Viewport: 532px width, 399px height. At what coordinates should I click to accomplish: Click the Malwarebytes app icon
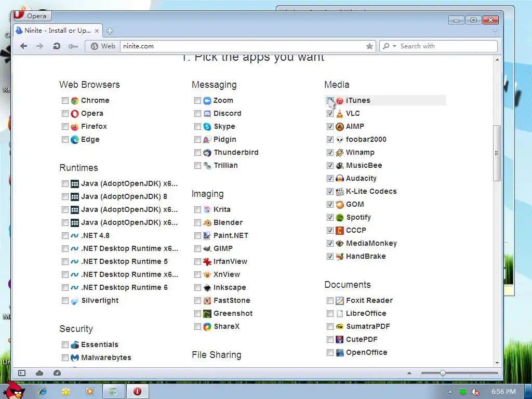click(75, 357)
